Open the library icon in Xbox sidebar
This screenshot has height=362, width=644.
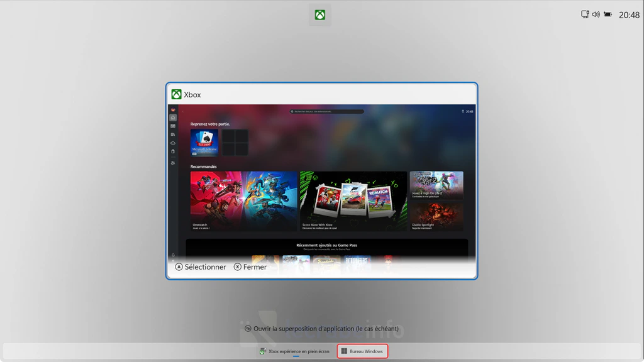pyautogui.click(x=173, y=134)
